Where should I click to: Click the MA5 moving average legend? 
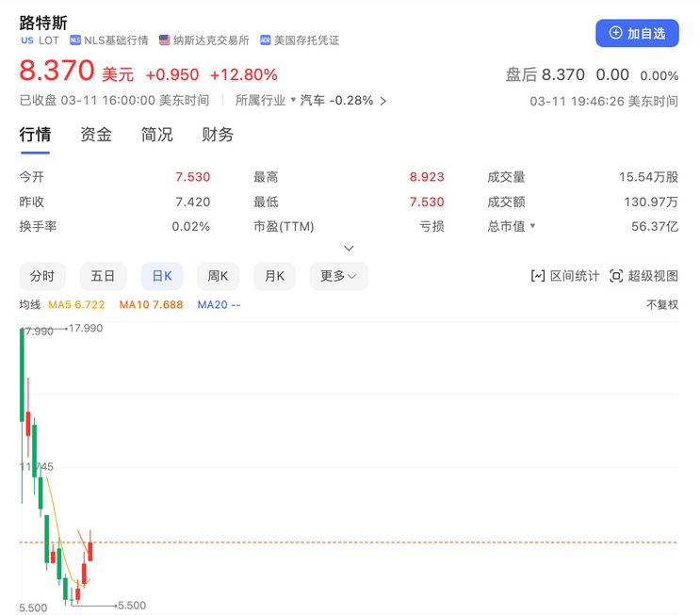(76, 305)
